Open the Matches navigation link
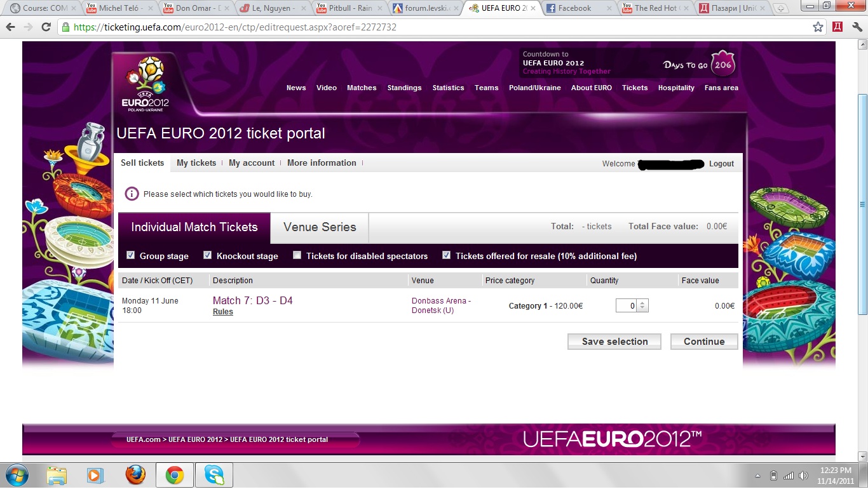868x494 pixels. click(x=362, y=88)
